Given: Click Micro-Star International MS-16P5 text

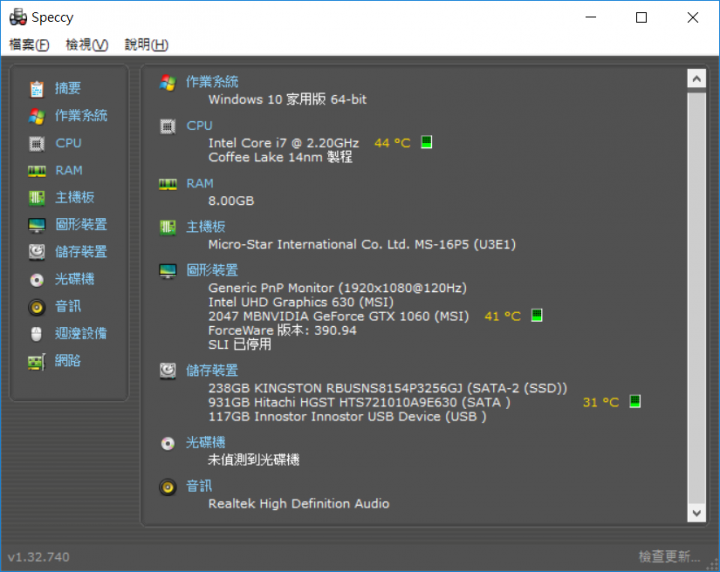Looking at the screenshot, I should 362,244.
